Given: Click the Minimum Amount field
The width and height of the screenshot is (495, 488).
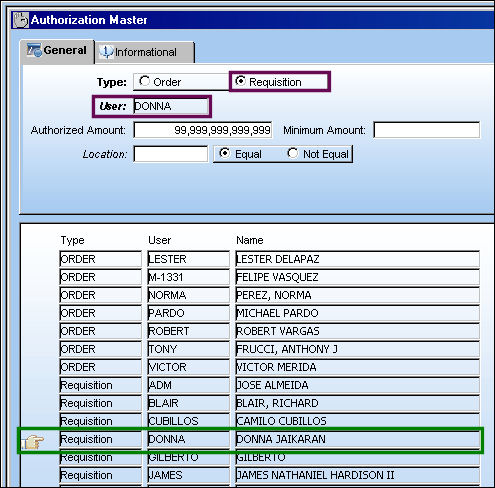Looking at the screenshot, I should click(427, 130).
